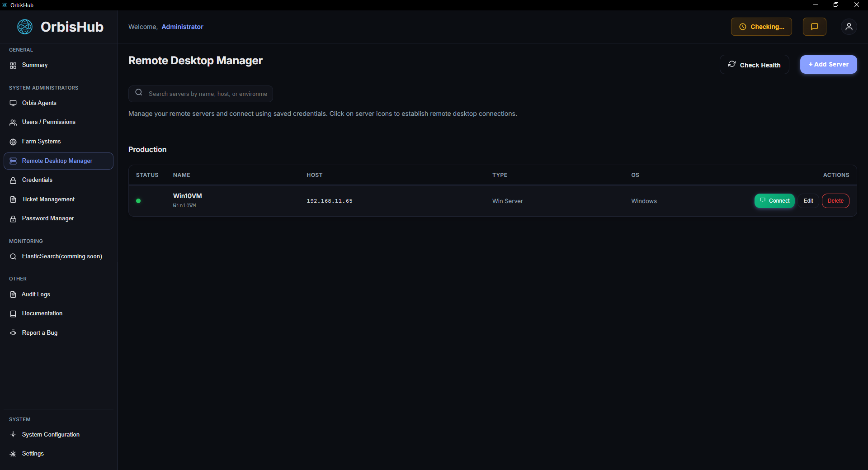The image size is (868, 470).
Task: Select the Orbis Agents sidebar icon
Action: pos(13,103)
